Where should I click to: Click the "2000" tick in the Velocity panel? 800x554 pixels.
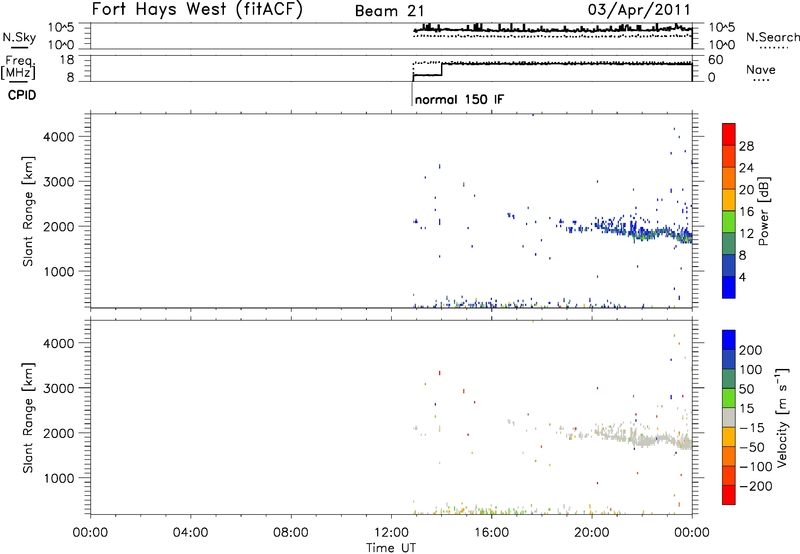click(59, 433)
